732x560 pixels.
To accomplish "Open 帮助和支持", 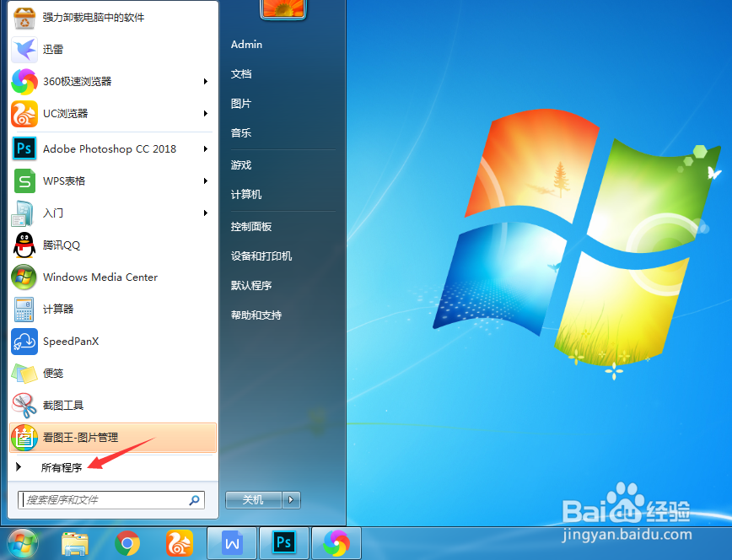I will (256, 315).
